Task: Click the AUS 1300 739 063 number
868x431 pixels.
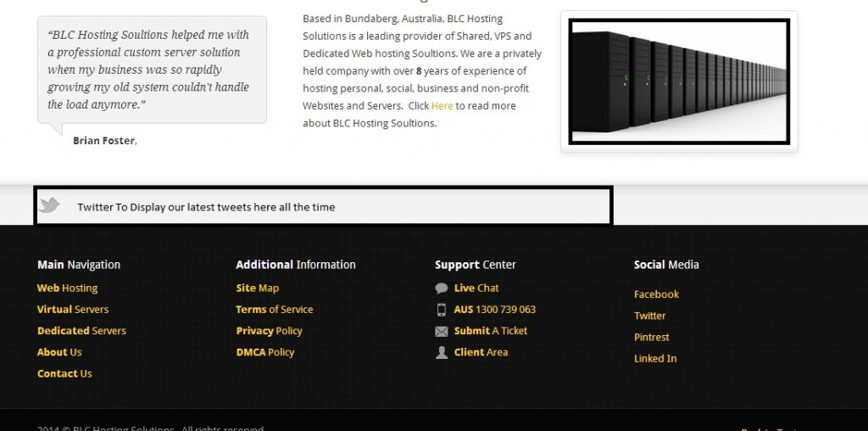Action: 494,310
